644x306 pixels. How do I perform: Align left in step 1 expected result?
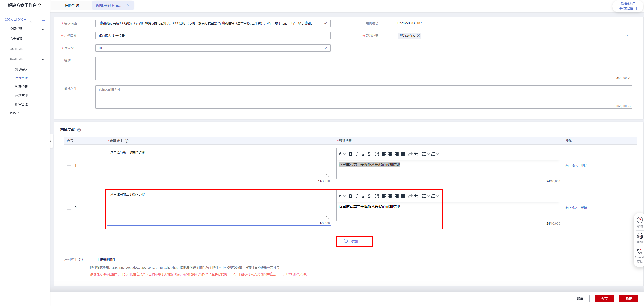coord(384,154)
